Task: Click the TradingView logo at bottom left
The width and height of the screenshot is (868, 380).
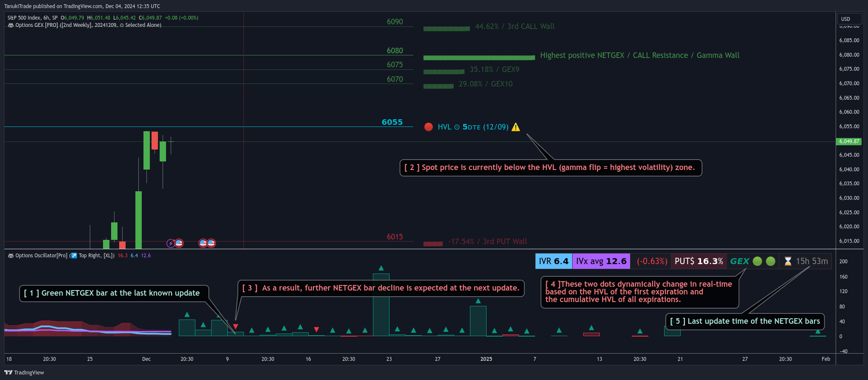Action: coord(24,372)
